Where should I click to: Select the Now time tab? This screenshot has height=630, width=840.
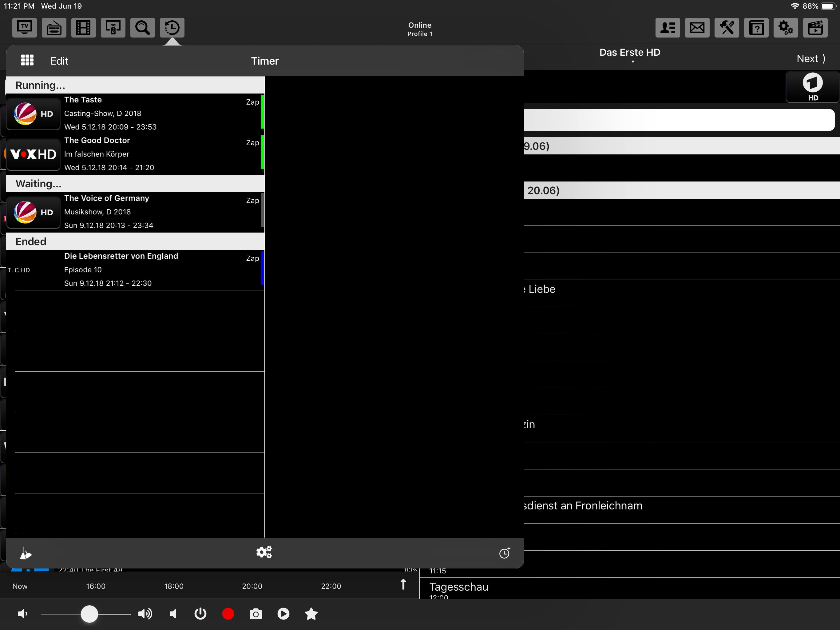20,586
